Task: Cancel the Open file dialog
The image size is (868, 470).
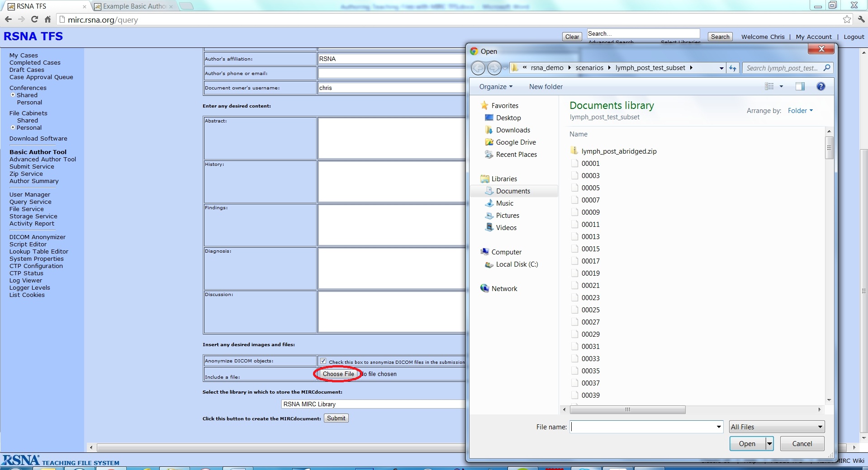Action: [802, 444]
